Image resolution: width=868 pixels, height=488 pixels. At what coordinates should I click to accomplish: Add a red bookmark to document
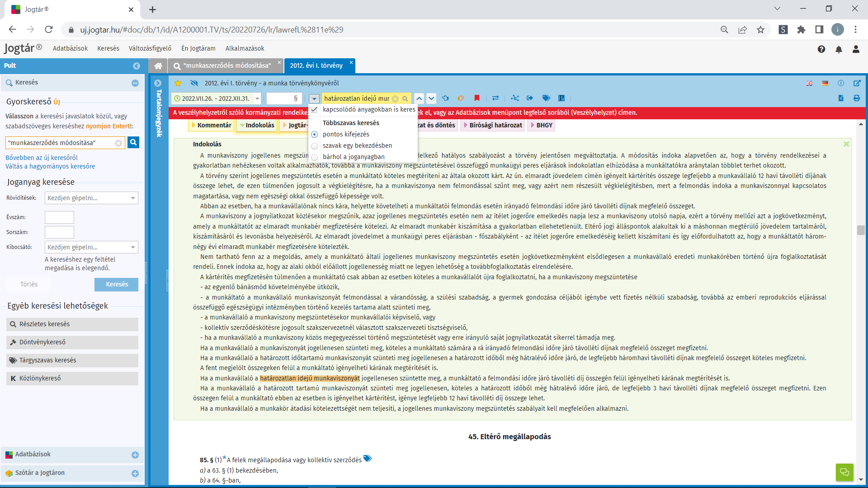click(476, 98)
